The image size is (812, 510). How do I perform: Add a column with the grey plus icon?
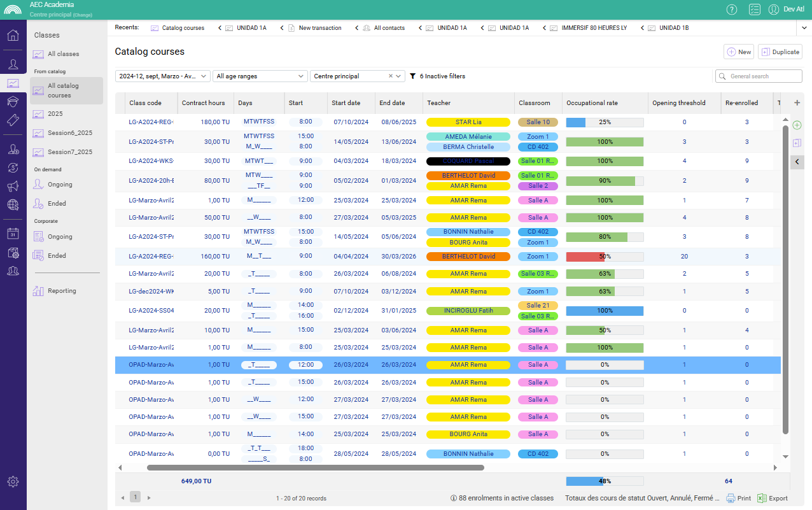click(797, 103)
